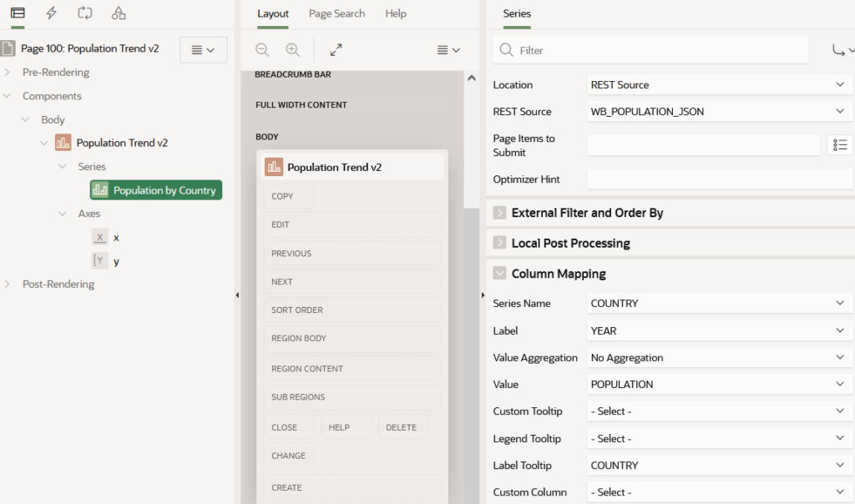855x504 pixels.
Task: Switch to the Dynamic Actions lightning icon
Action: point(51,13)
